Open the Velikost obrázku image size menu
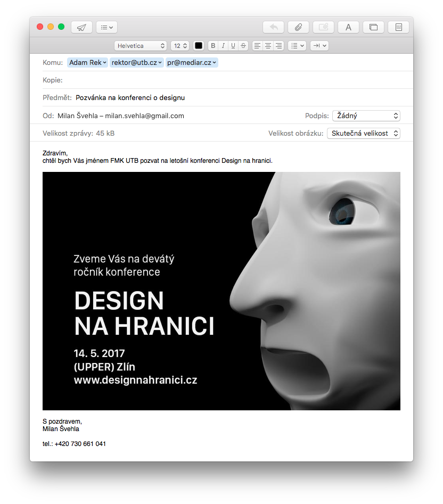The width and height of the screenshot is (443, 504). [363, 133]
